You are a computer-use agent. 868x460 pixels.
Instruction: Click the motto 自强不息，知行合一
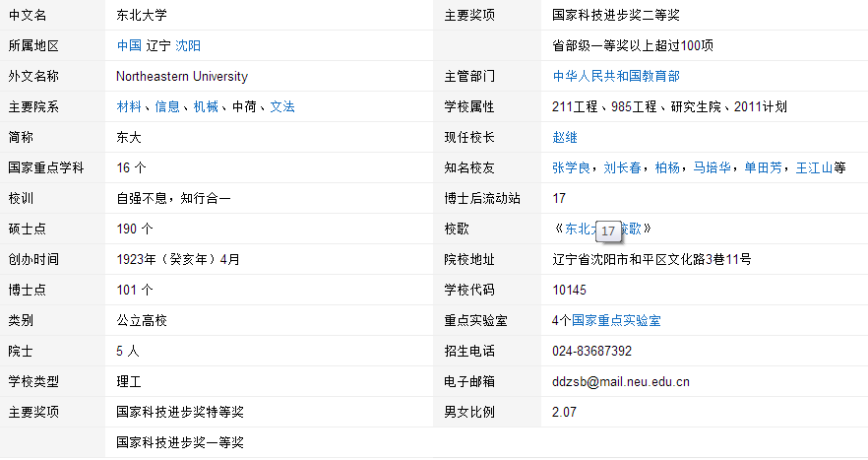pos(174,198)
